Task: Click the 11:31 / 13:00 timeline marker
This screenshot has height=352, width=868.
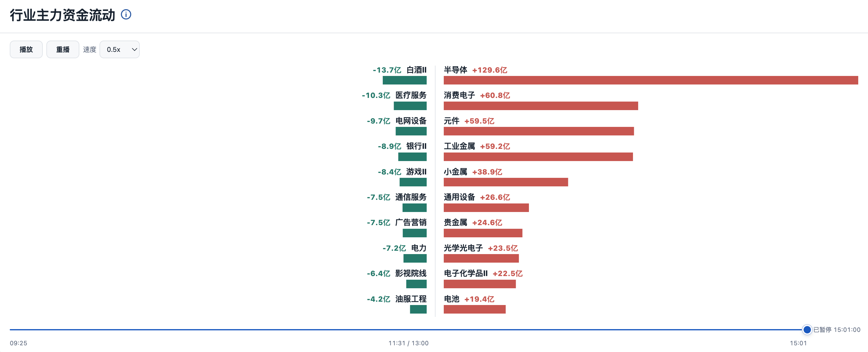Action: [408, 343]
